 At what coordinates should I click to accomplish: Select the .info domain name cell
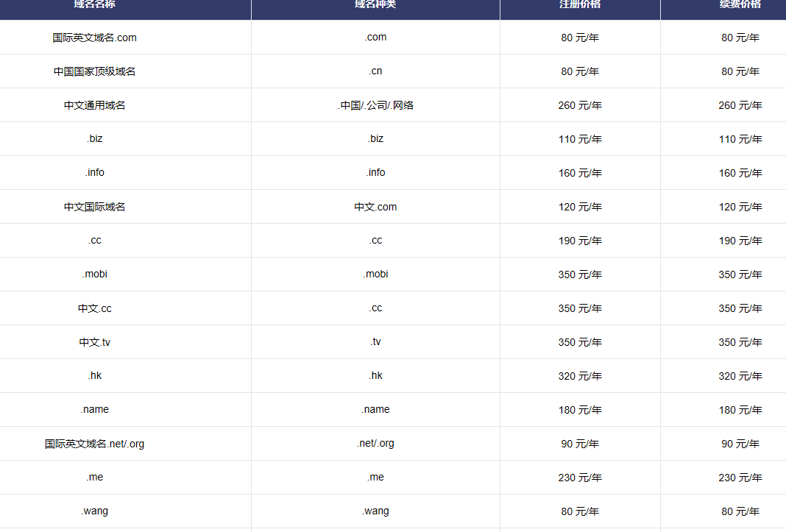(x=94, y=172)
